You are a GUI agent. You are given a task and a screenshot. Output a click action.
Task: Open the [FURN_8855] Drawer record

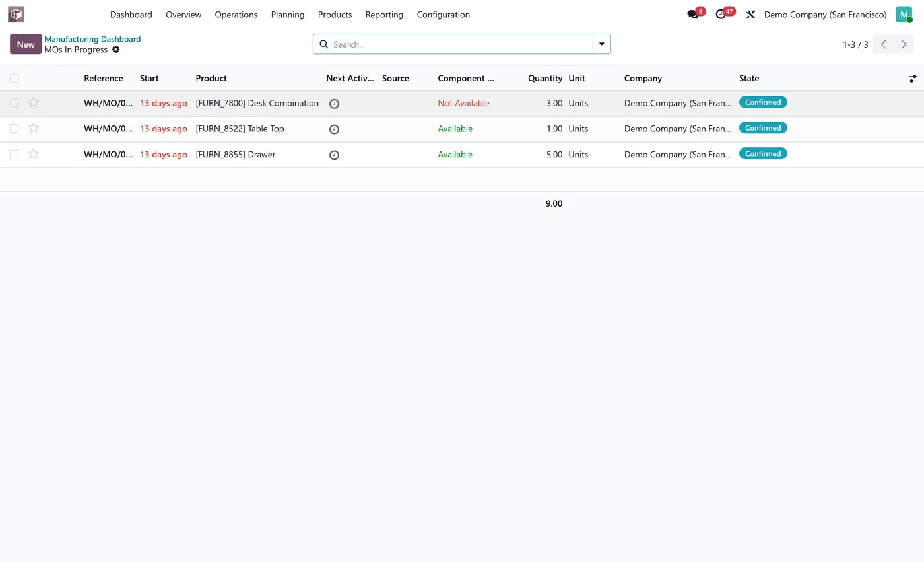tap(236, 155)
